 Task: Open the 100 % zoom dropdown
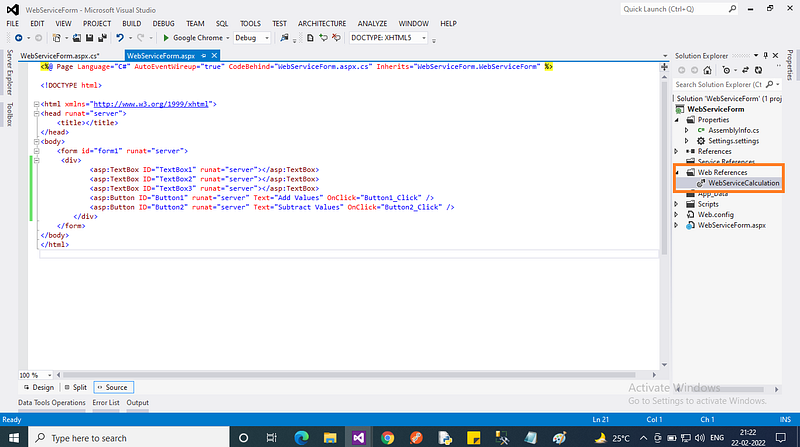[49, 375]
